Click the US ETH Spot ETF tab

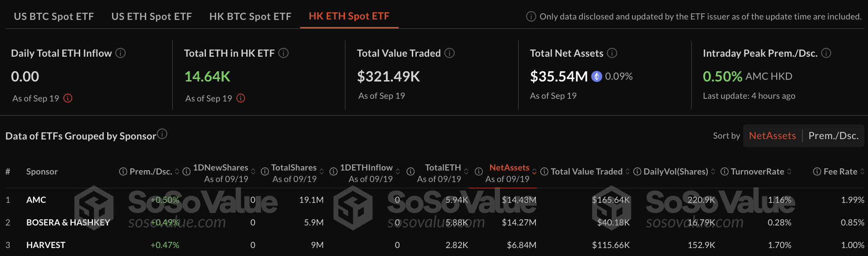coord(151,16)
